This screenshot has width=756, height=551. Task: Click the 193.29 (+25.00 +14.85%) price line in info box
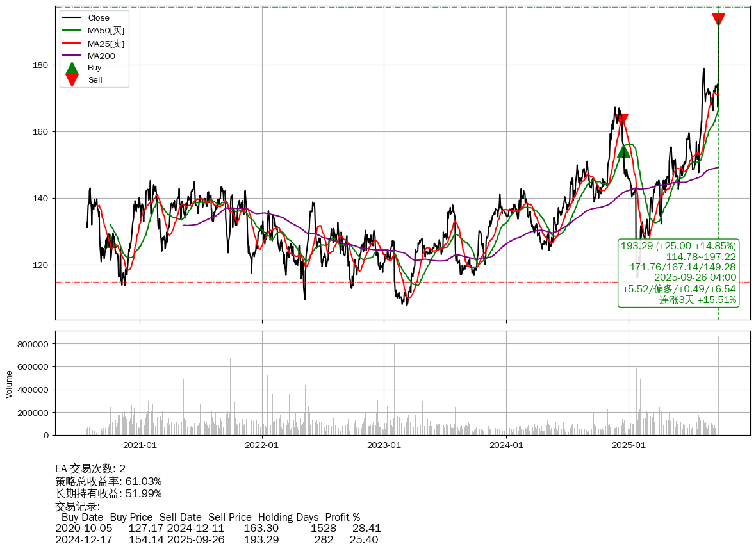(x=678, y=246)
